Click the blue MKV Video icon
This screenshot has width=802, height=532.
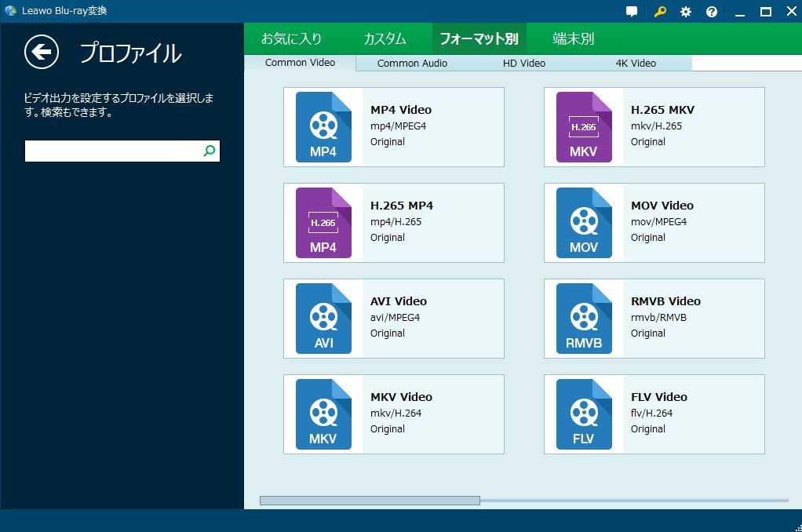tap(323, 414)
